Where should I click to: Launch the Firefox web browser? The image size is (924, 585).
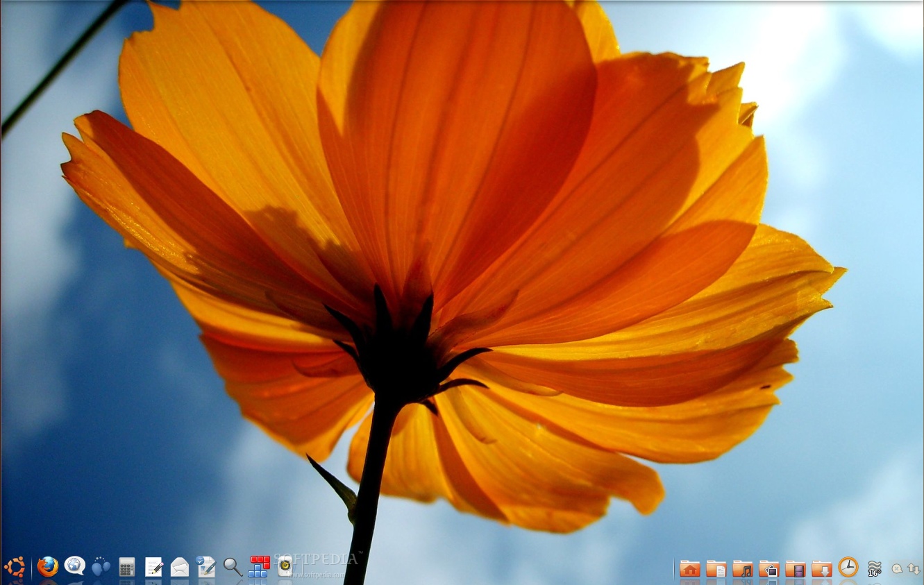click(x=47, y=566)
